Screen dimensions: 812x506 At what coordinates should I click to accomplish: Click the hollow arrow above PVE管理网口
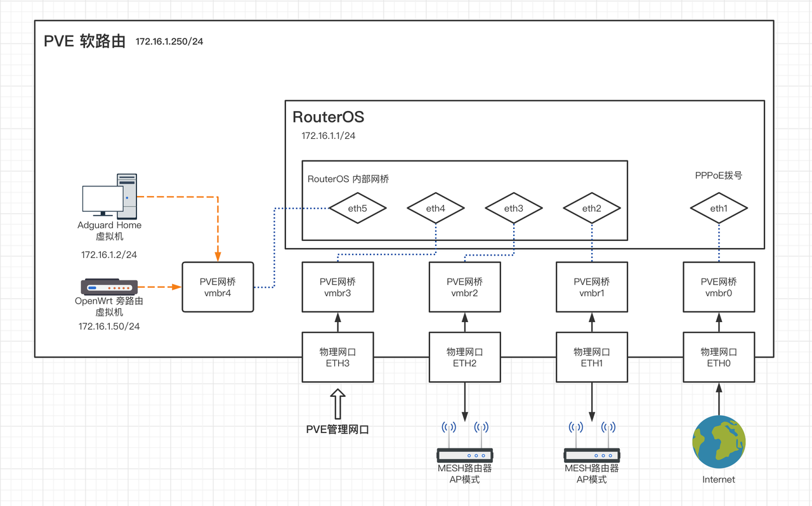click(x=338, y=404)
